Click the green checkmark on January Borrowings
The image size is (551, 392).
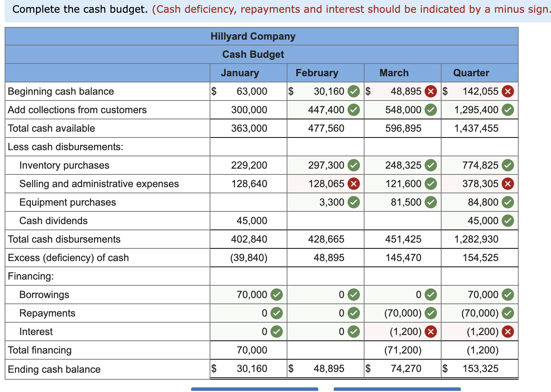coord(276,295)
